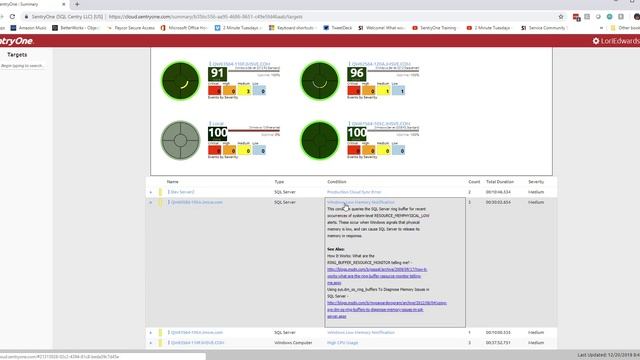Screen dimensions: 640x360
Task: Open the SentryOne Training bookmark
Action: (x=434, y=28)
